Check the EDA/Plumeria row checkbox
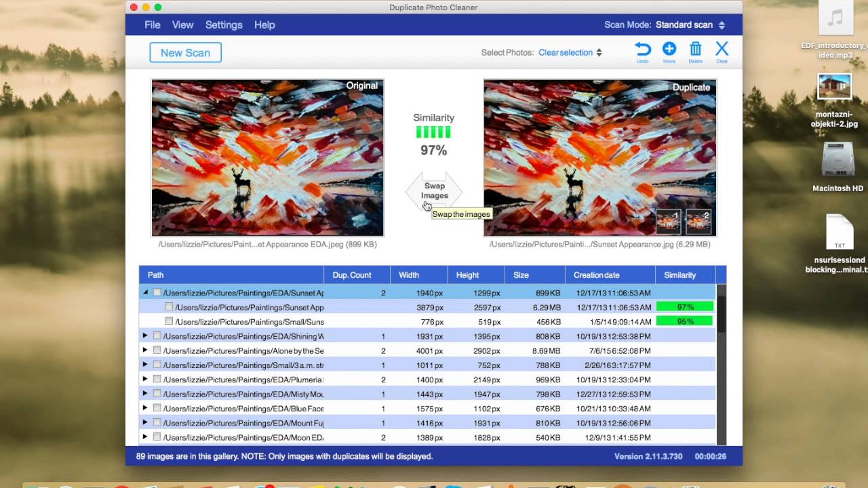Image resolution: width=868 pixels, height=488 pixels. (x=157, y=380)
